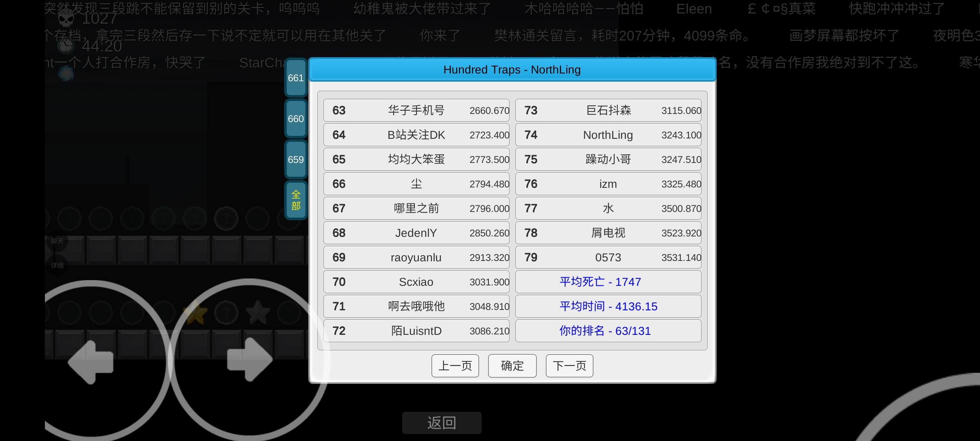The height and width of the screenshot is (441, 980).
Task: Select rank 78 row 屑电视
Action: (608, 233)
